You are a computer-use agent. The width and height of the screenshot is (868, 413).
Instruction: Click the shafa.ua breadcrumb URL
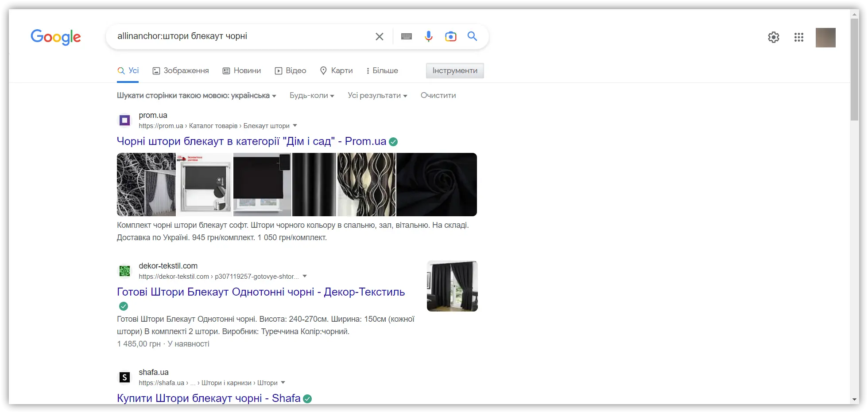point(208,383)
